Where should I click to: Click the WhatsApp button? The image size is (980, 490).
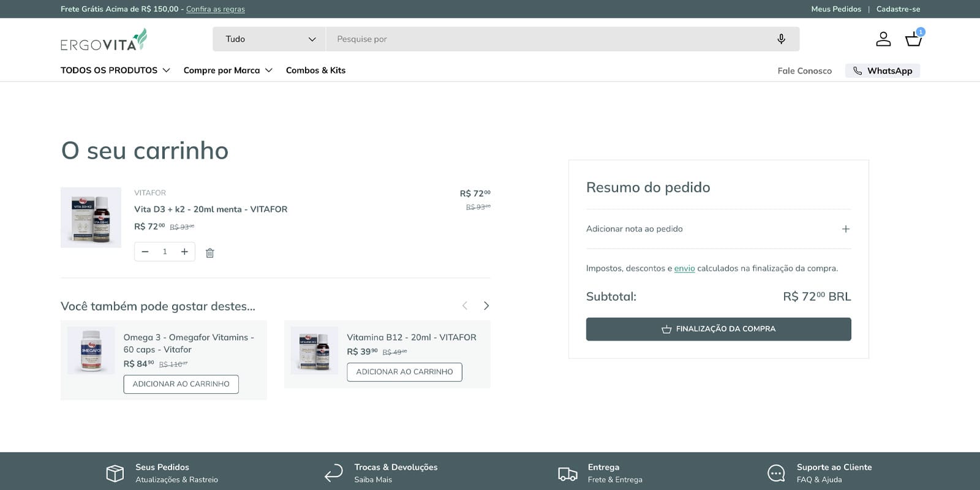[883, 71]
